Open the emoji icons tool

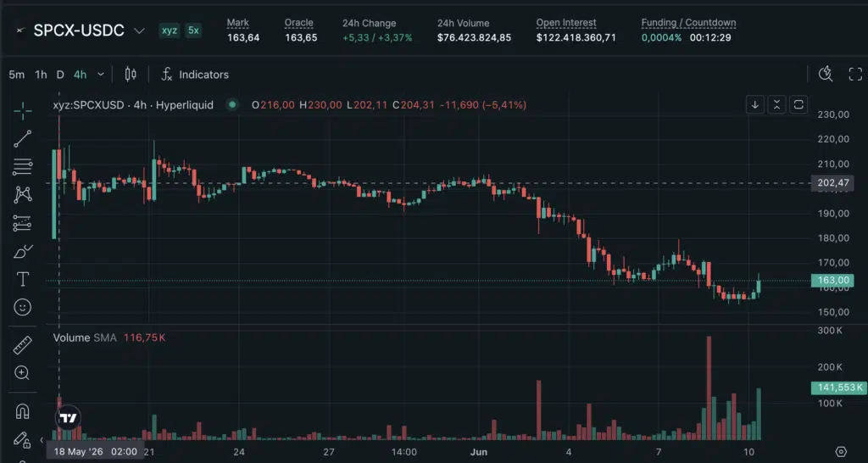pyautogui.click(x=23, y=307)
